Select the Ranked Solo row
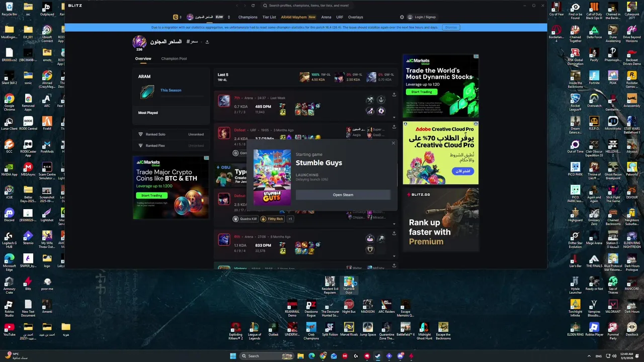Image resolution: width=644 pixels, height=362 pixels. coord(171,134)
